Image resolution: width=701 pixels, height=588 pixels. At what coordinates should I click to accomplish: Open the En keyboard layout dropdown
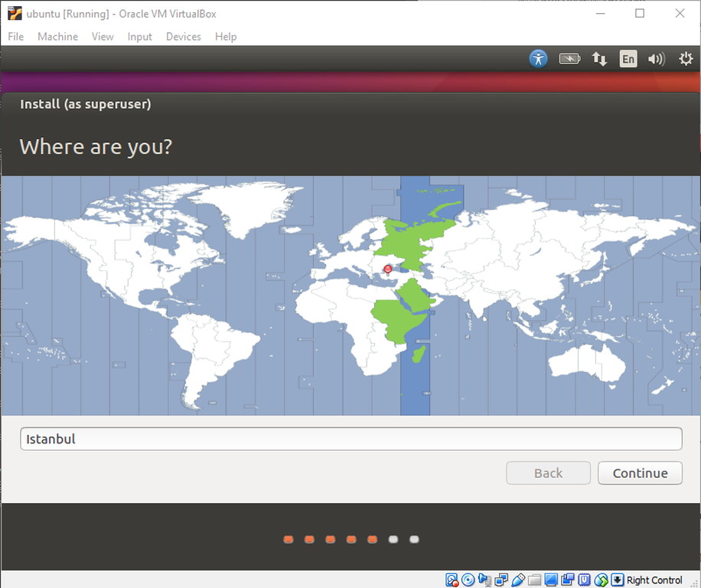(628, 59)
